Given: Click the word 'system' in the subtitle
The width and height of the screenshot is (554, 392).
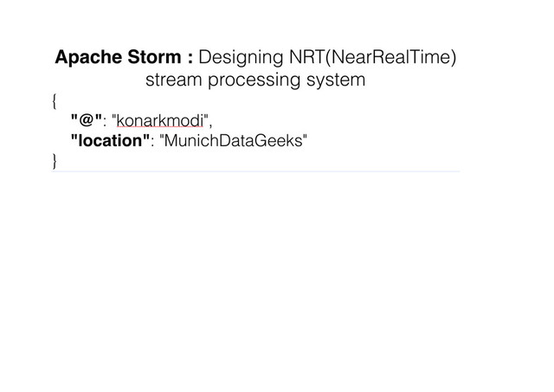Looking at the screenshot, I should point(336,80).
